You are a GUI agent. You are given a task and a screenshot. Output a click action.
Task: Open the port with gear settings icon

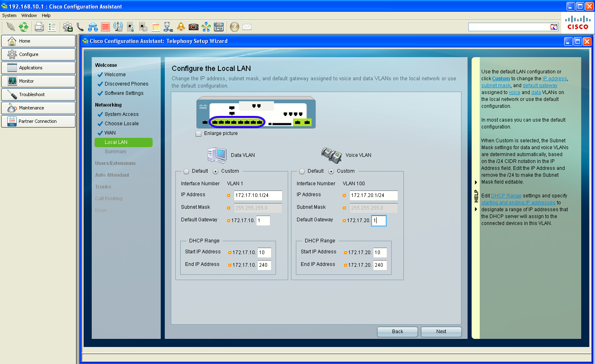pyautogui.click(x=143, y=27)
